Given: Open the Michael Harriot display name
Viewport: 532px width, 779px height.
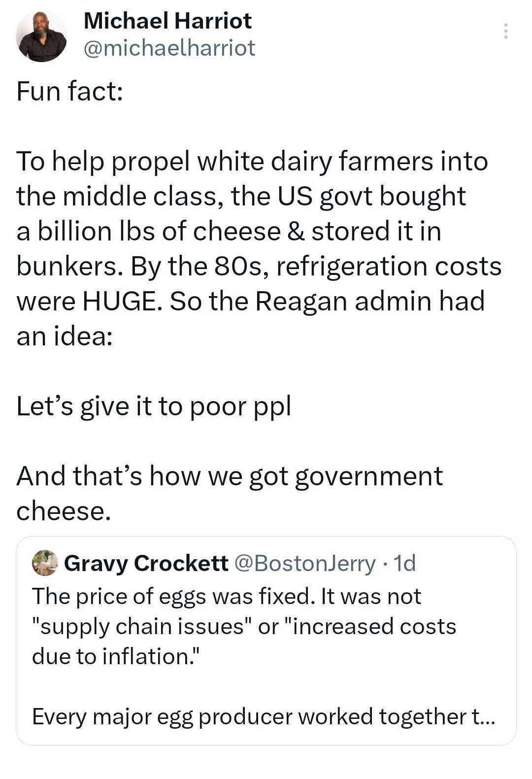Looking at the screenshot, I should point(167,21).
